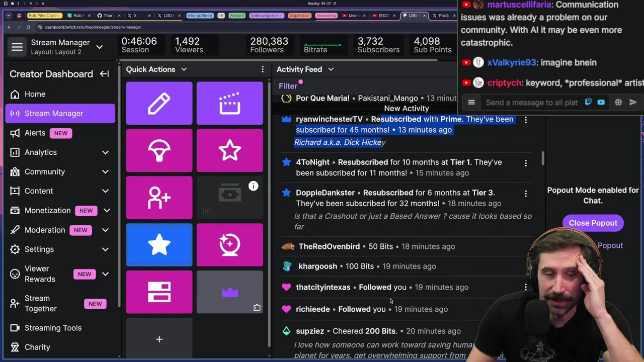The image size is (644, 362).
Task: Open options menu for 4ToNight activity
Action: pos(526,163)
